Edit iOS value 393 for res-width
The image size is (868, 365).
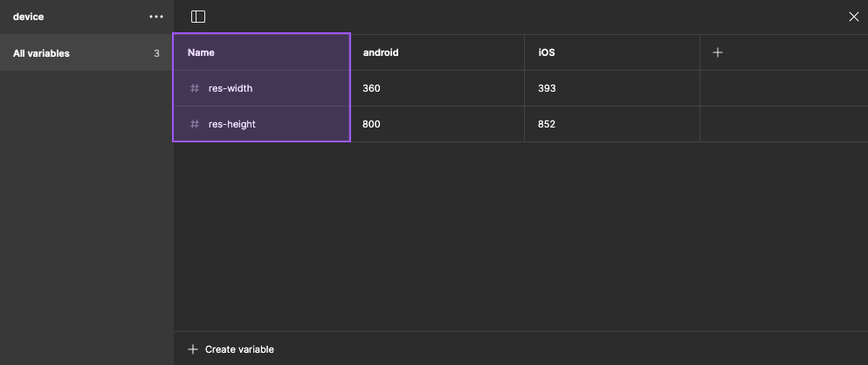tap(548, 88)
